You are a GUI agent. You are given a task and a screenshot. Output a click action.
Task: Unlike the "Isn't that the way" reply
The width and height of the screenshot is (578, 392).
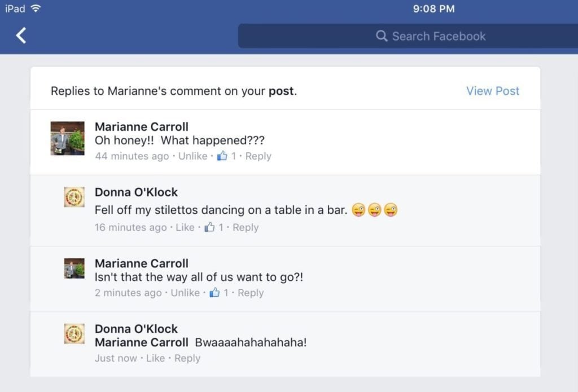click(185, 293)
